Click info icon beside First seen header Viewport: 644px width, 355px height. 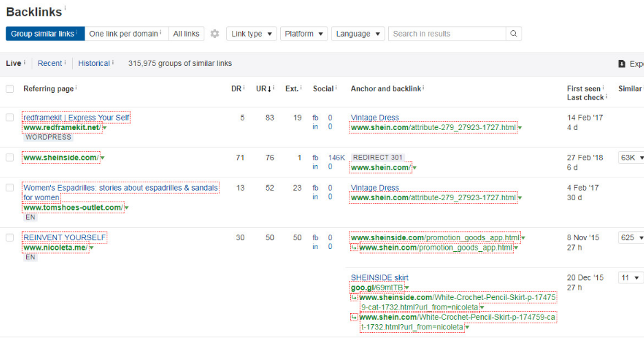coord(603,87)
